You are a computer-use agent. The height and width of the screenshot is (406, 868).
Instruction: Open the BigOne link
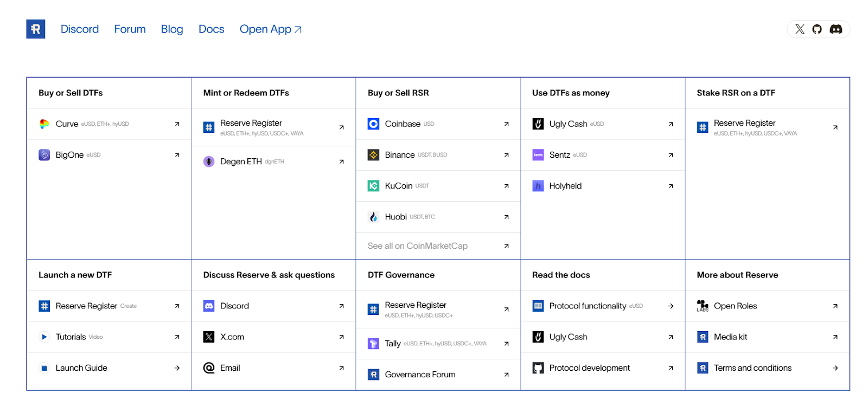point(109,155)
